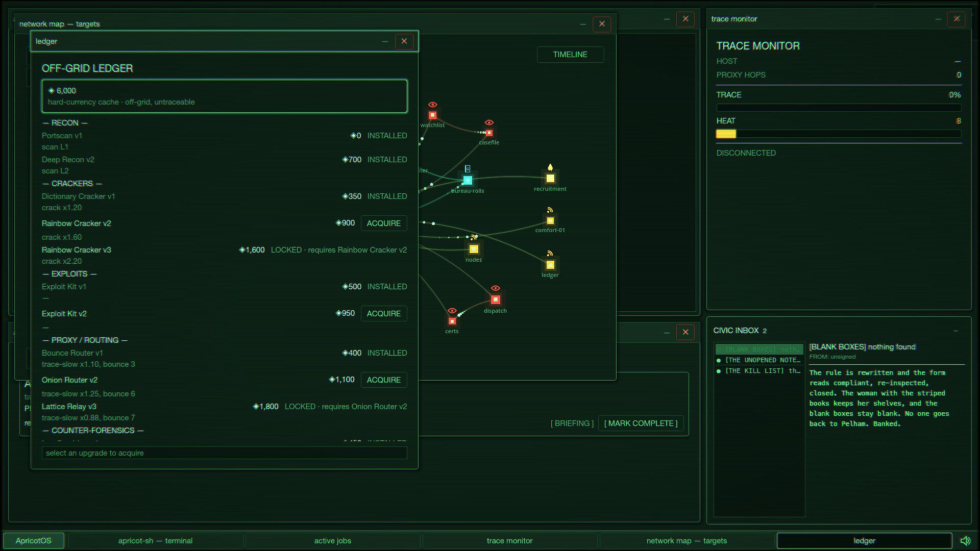Close the network map targets window

pyautogui.click(x=602, y=24)
